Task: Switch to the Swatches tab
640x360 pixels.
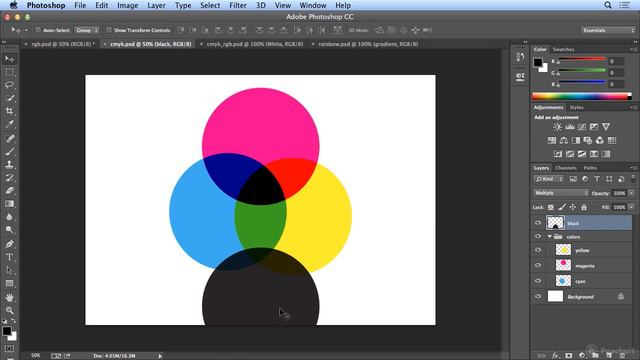Action: tap(563, 49)
